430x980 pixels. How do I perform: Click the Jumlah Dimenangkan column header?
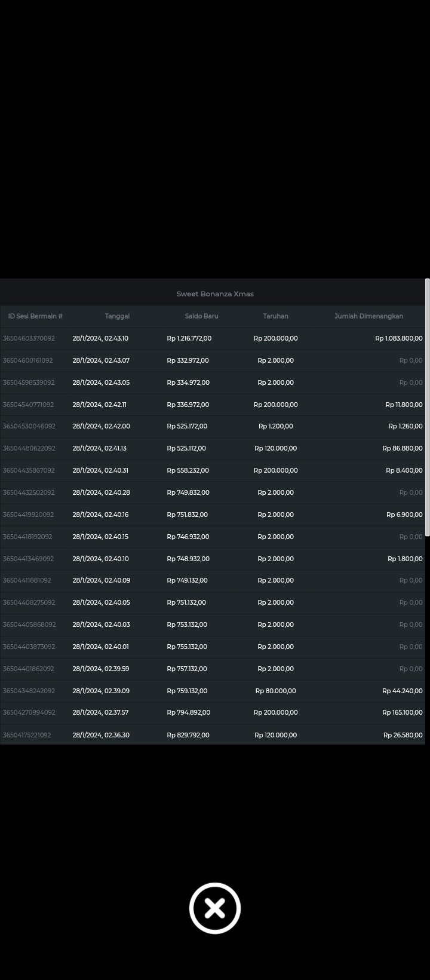(x=368, y=316)
